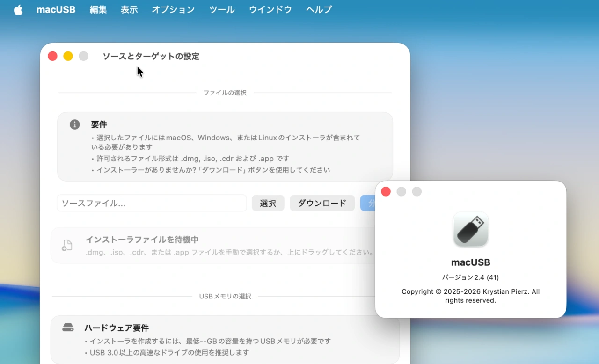Click the macUSB name in about window
The width and height of the screenshot is (599, 364).
(x=471, y=262)
